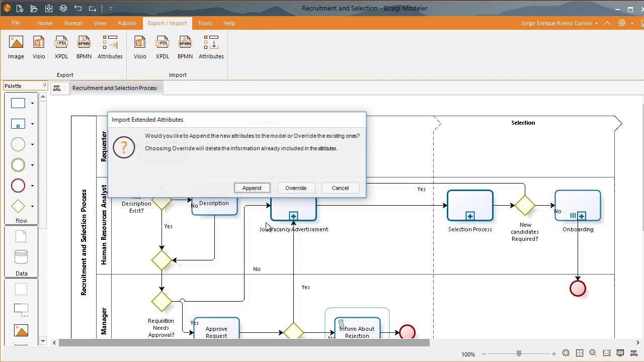Open the File menu
The width and height of the screenshot is (644, 362).
pyautogui.click(x=16, y=23)
